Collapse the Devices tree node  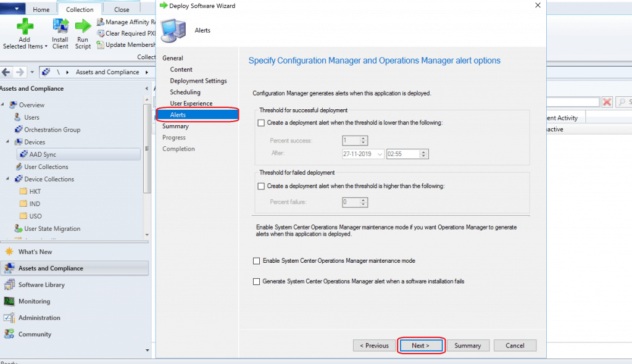click(x=7, y=141)
